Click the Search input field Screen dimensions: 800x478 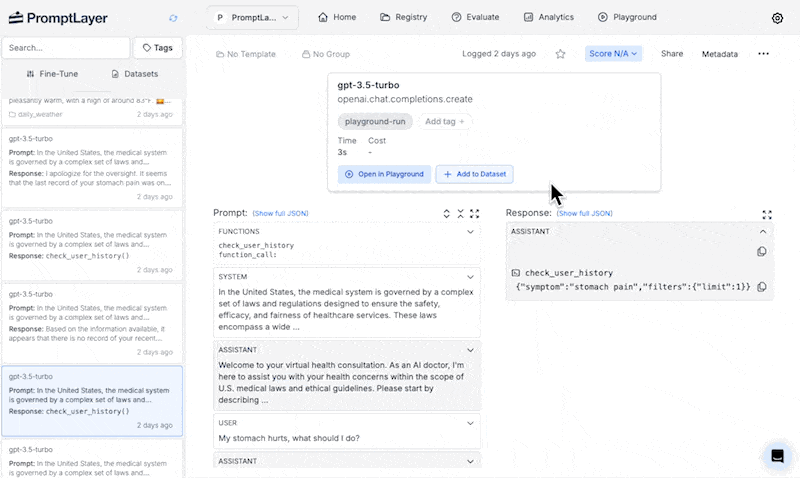click(x=65, y=48)
